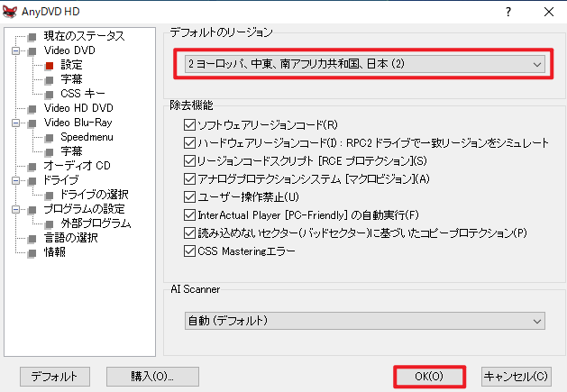567x392 pixels.
Task: Collapse the Video Blu-Ray tree node
Action: click(15, 123)
